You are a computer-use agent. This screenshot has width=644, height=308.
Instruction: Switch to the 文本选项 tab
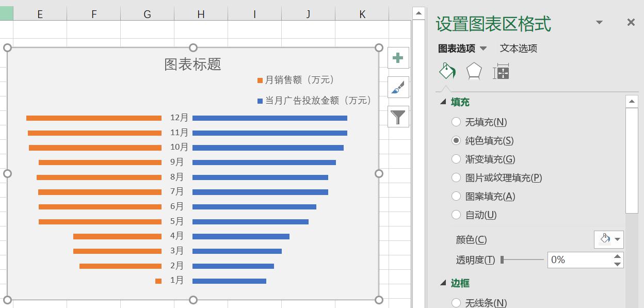tap(519, 48)
